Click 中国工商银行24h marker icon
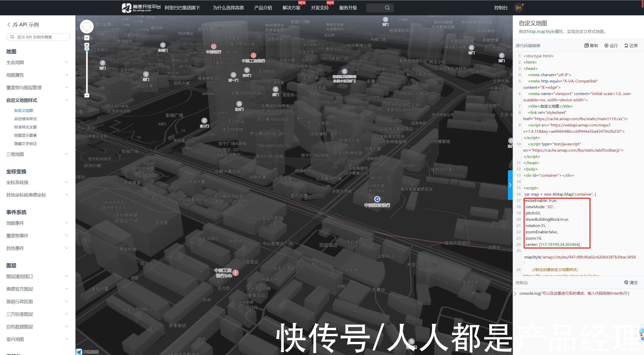 236,273
